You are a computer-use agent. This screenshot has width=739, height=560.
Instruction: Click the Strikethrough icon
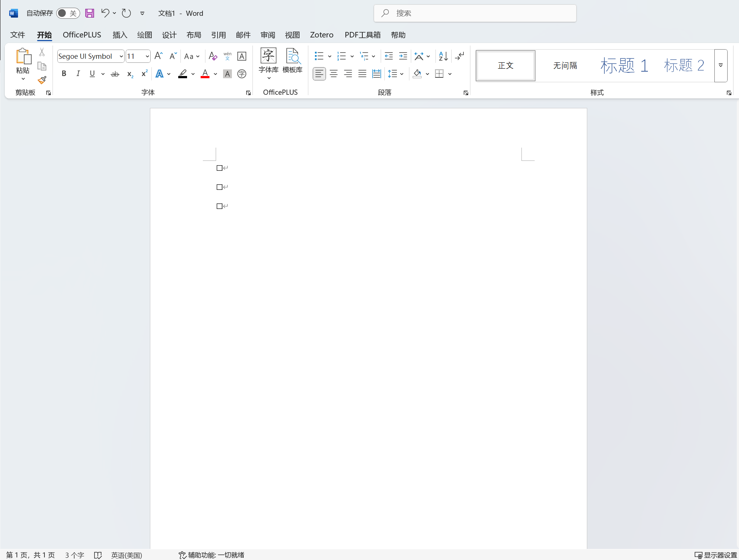point(115,74)
